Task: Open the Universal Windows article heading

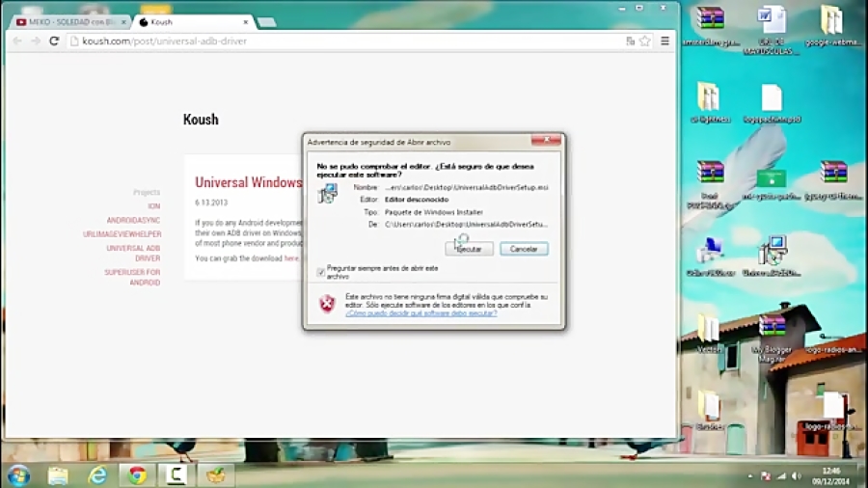Action: [x=249, y=182]
